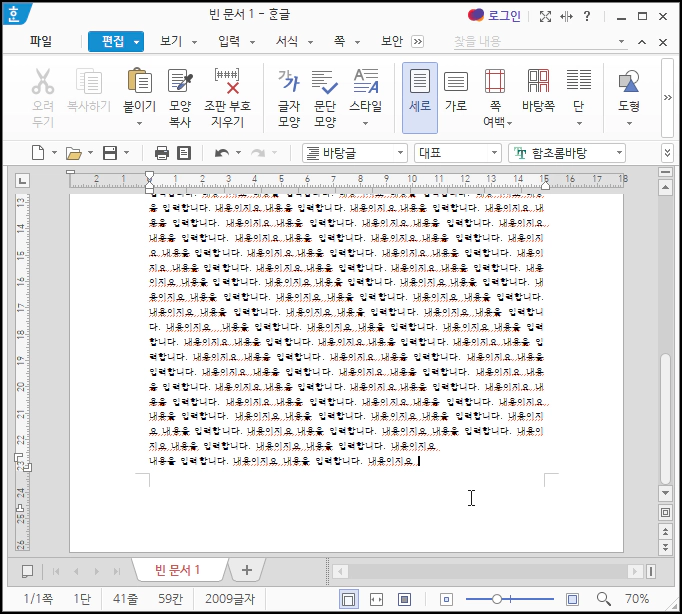Expand more menus with the » chevron
This screenshot has height=614, width=682.
click(x=418, y=42)
